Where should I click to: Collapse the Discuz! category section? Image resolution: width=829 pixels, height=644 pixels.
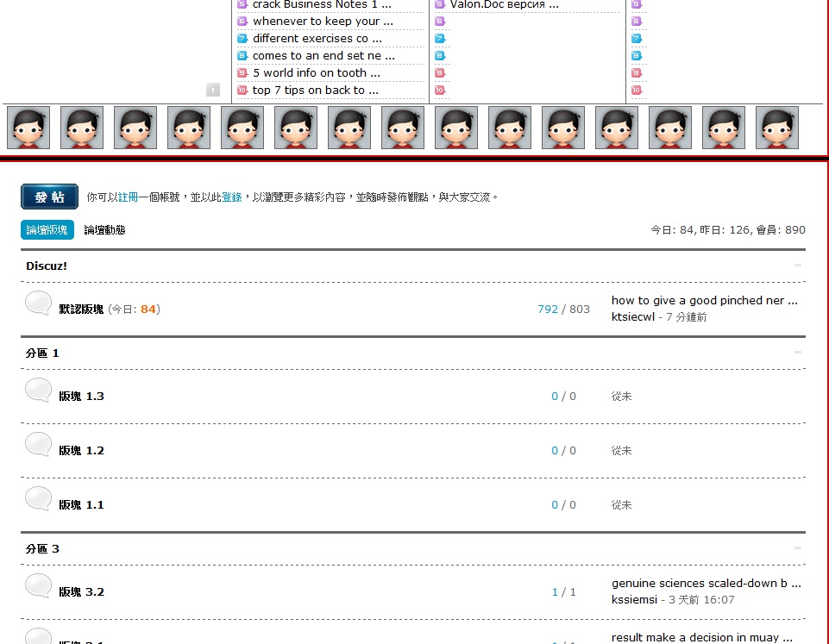(797, 266)
